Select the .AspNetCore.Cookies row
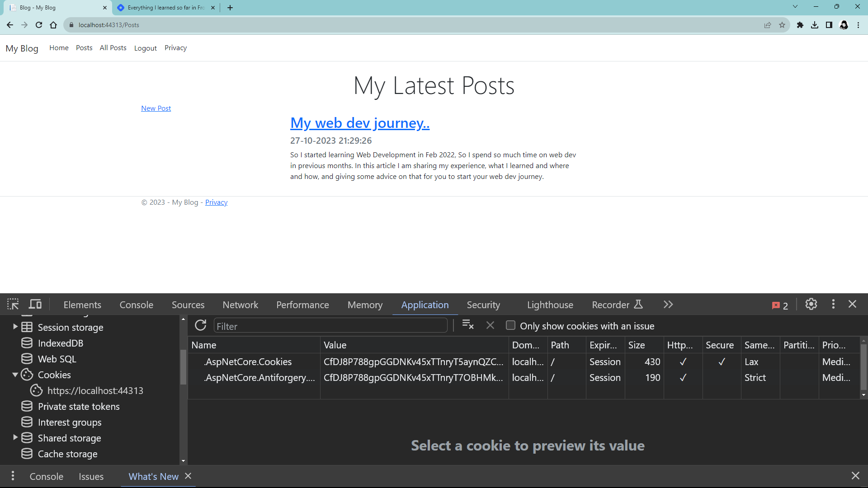 tap(248, 362)
